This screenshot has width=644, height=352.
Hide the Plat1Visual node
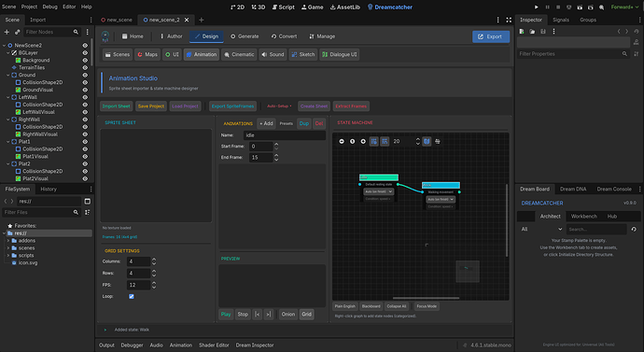85,156
